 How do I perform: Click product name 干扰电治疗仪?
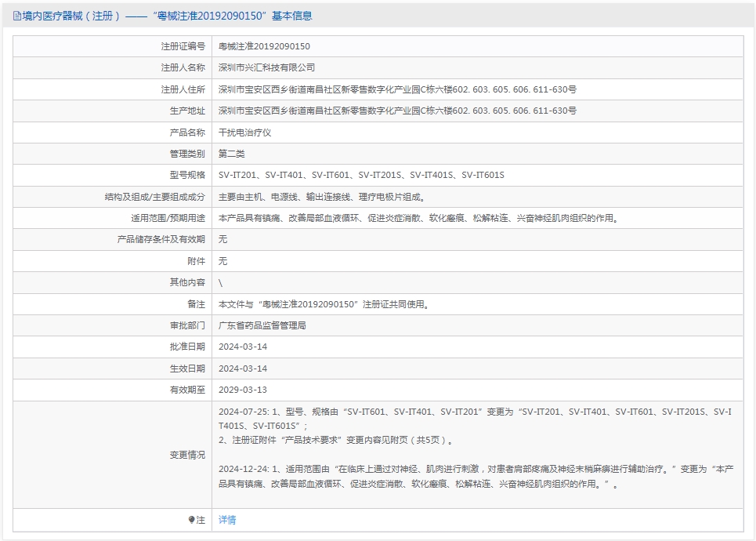pos(245,133)
